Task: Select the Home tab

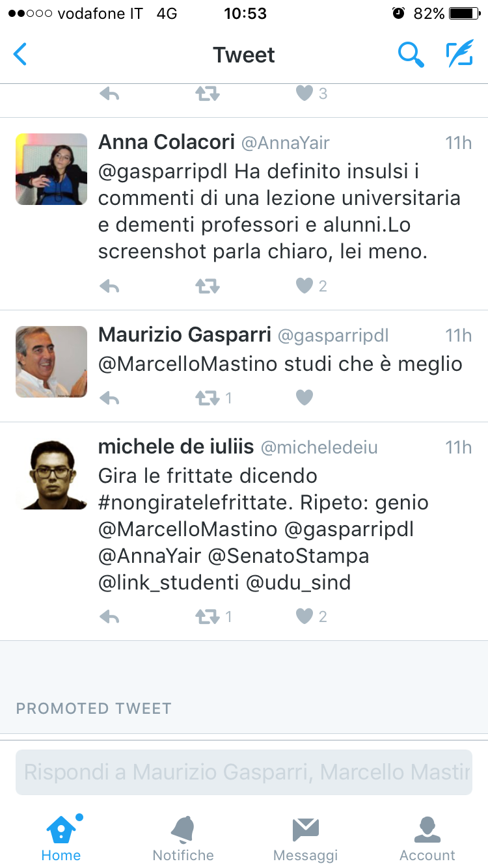Action: click(x=61, y=838)
